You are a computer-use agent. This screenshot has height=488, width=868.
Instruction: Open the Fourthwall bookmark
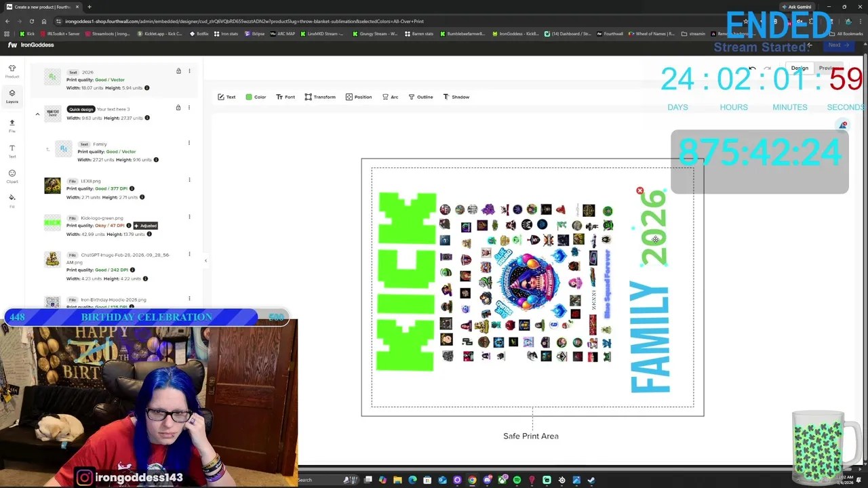pos(610,33)
